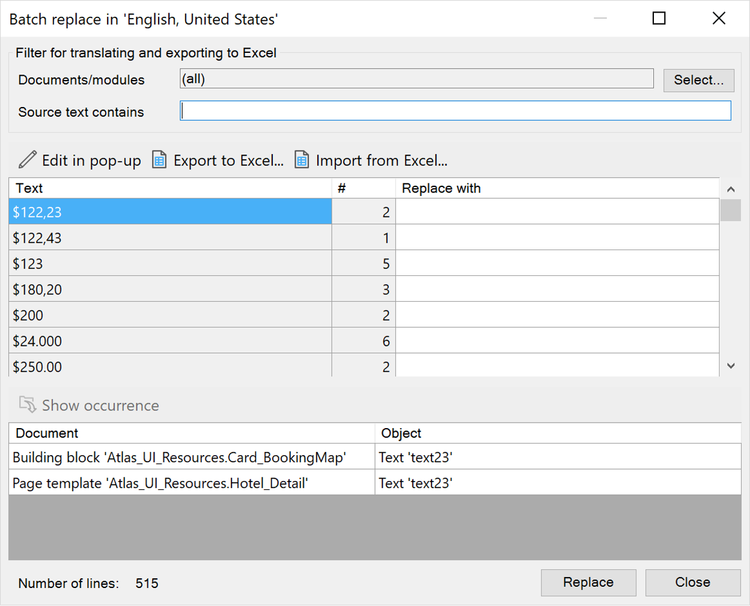Click the Replace with cell for $24.000

pyautogui.click(x=557, y=341)
